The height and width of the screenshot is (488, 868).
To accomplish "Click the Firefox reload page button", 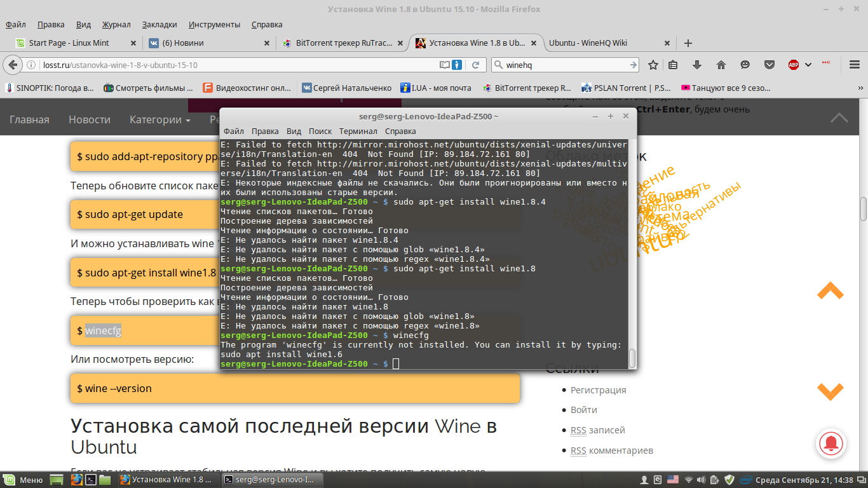I will (475, 65).
